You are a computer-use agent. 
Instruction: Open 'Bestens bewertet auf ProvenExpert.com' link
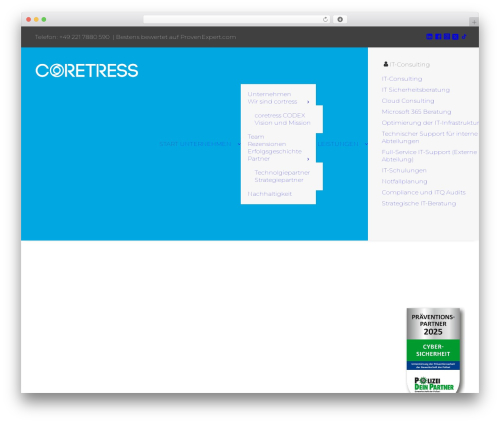[x=176, y=37]
